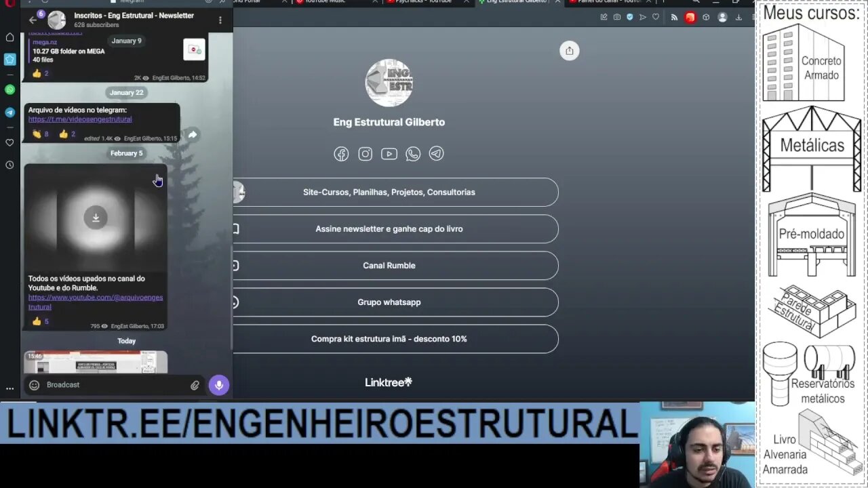Open Telegram in the Opera sidebar
Viewport: 868px width, 488px height.
pyautogui.click(x=9, y=113)
